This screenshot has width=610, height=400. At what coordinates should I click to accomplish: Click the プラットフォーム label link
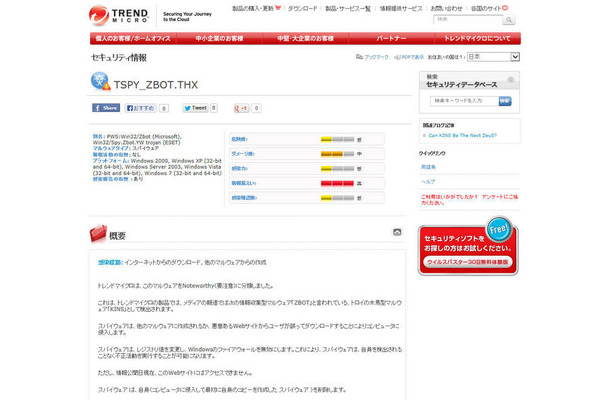click(x=110, y=161)
